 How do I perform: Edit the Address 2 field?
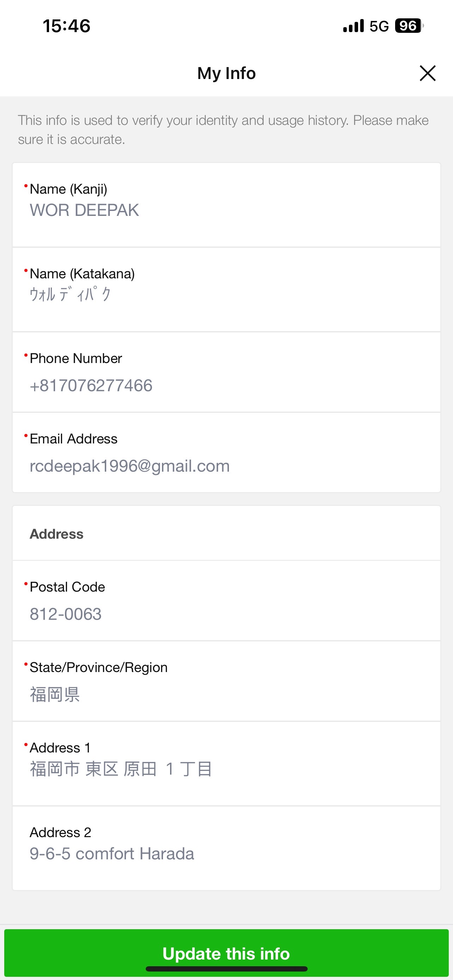[x=226, y=848]
